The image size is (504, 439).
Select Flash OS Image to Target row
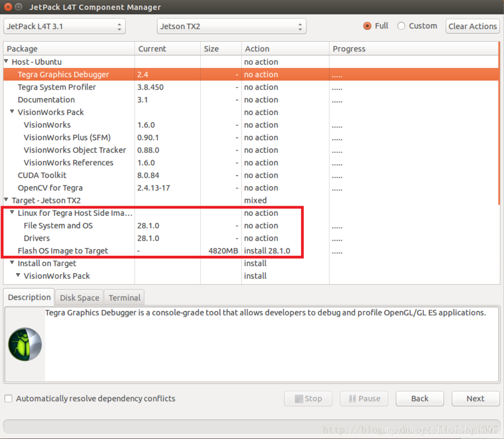click(251, 251)
